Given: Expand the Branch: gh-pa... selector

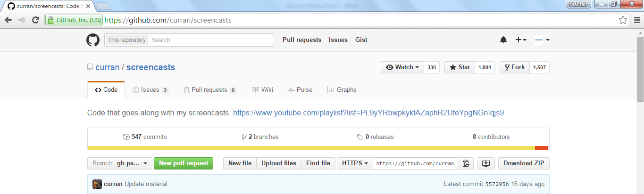Looking at the screenshot, I should click(x=120, y=163).
